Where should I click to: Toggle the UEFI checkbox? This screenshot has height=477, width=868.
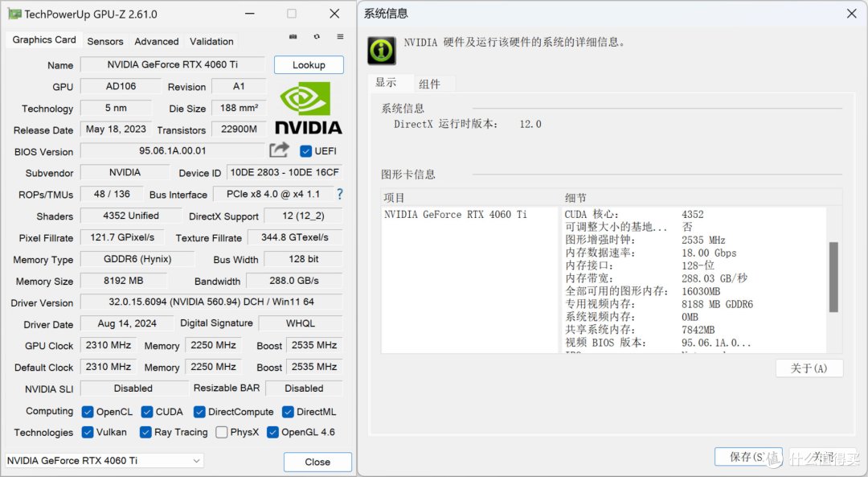(x=305, y=150)
